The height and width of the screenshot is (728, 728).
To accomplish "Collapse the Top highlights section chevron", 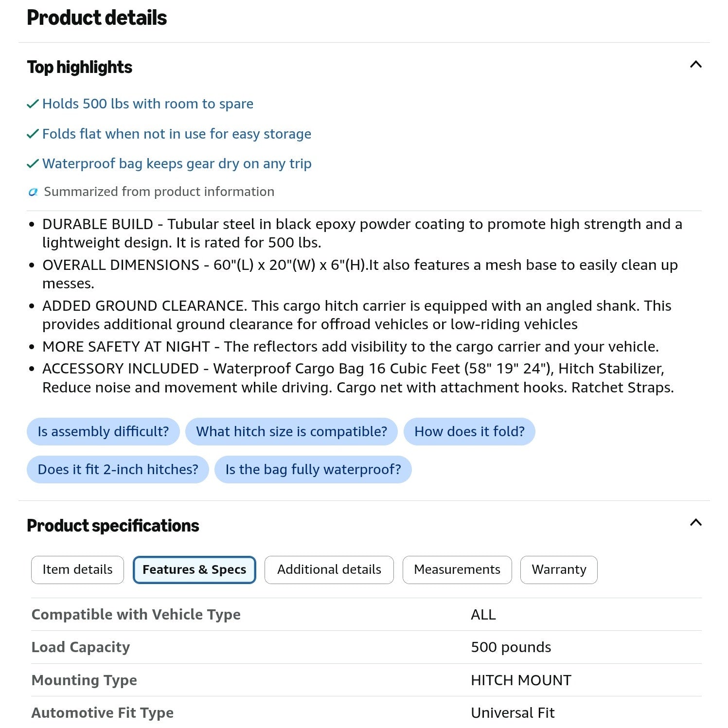I will click(x=695, y=65).
